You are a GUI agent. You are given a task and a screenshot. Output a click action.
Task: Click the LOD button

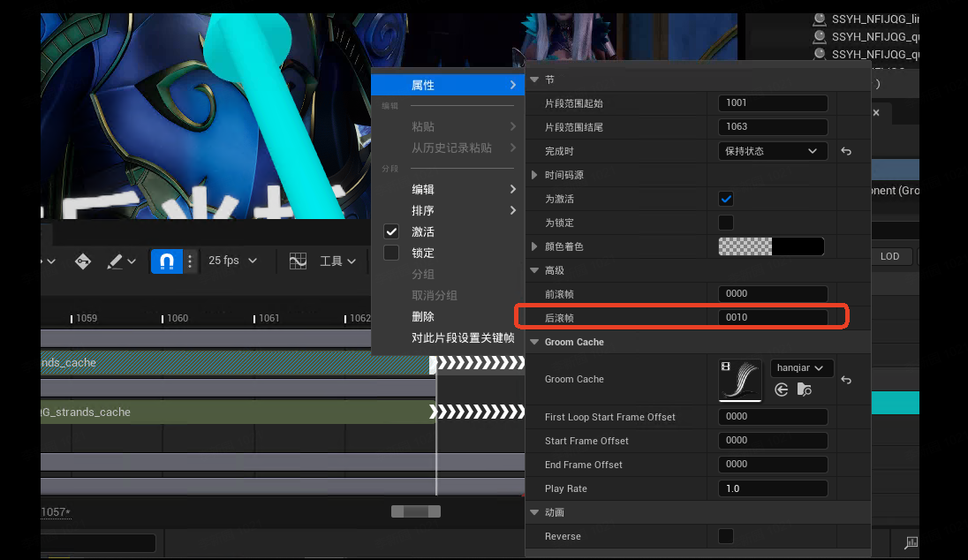coord(889,256)
